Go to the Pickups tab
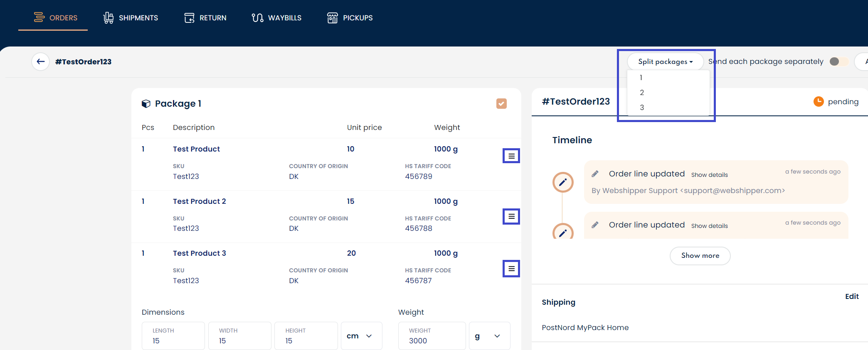868x350 pixels. 350,18
